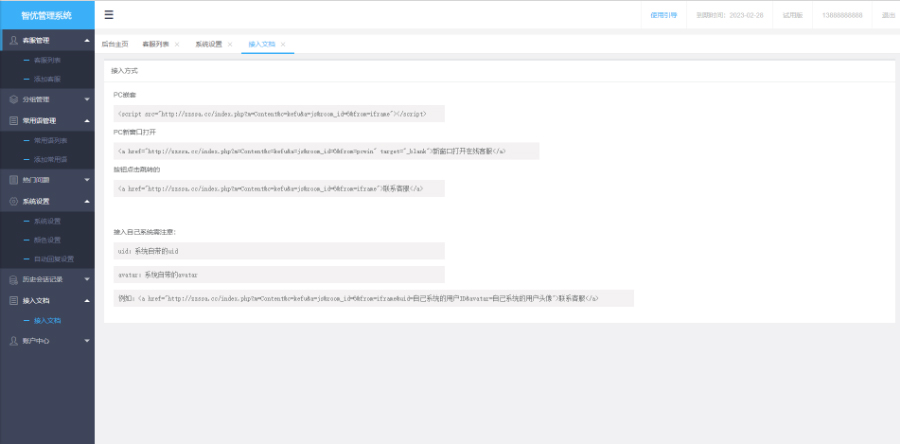Click the 接入方式 panel heading
Viewport: 900px width, 444px height.
tap(125, 71)
